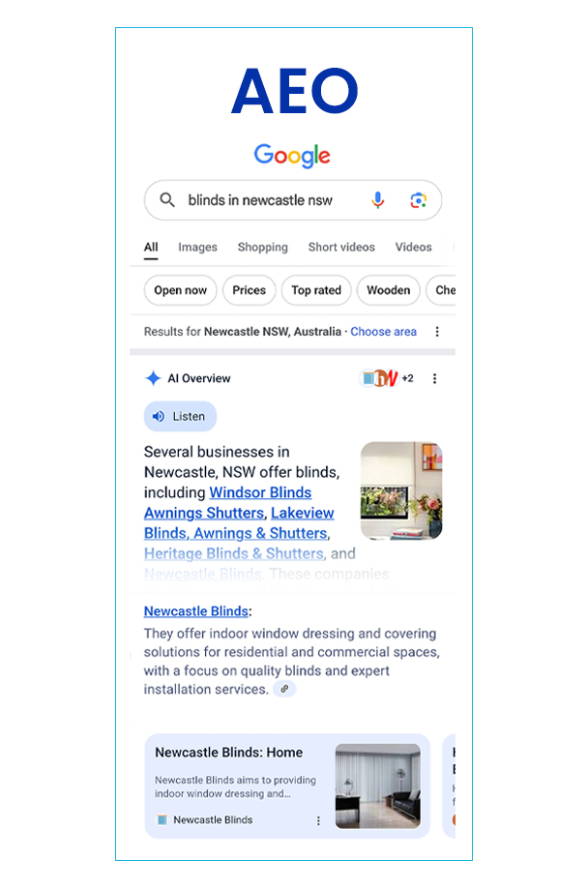Screen dimensions: 588x890
Task: Click the magnifying glass search icon
Action: tap(167, 200)
